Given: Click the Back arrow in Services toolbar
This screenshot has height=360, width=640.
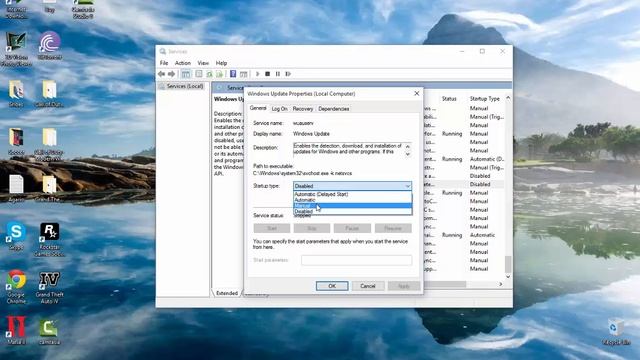Looking at the screenshot, I should point(162,74).
